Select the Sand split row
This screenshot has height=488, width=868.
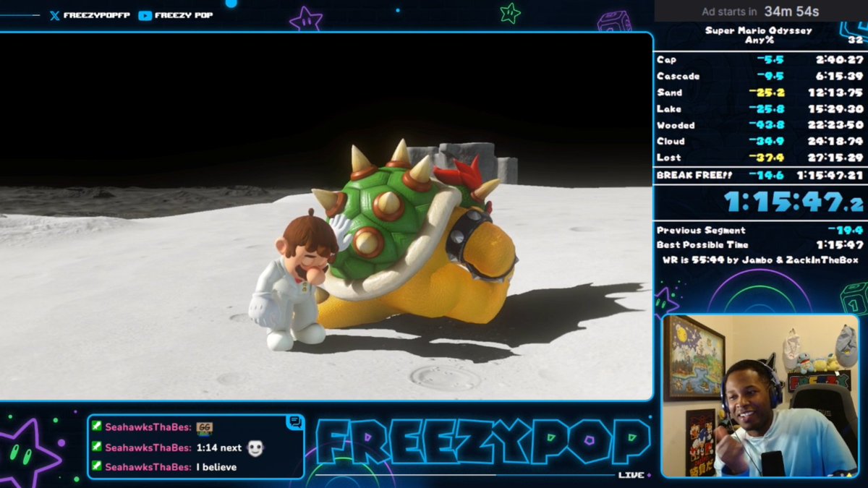759,93
